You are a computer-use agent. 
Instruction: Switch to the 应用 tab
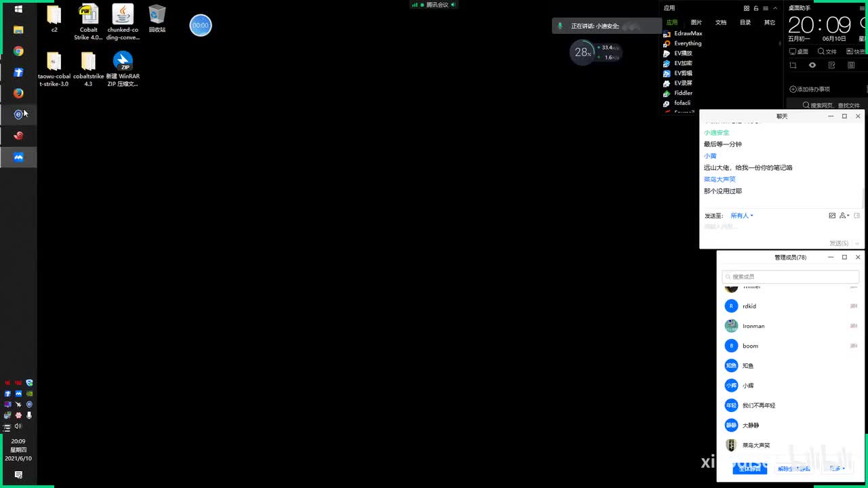point(671,22)
